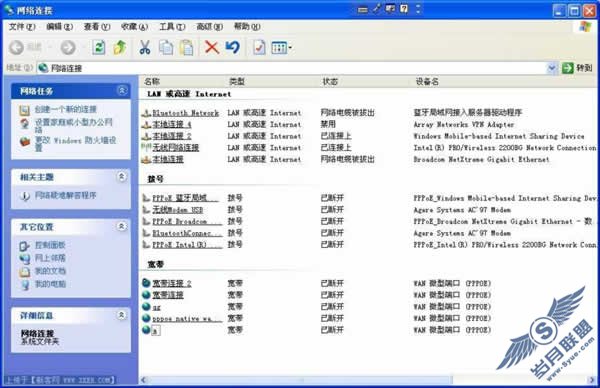This screenshot has height=388, width=600.
Task: Sort by the 类型 column header
Action: point(236,82)
